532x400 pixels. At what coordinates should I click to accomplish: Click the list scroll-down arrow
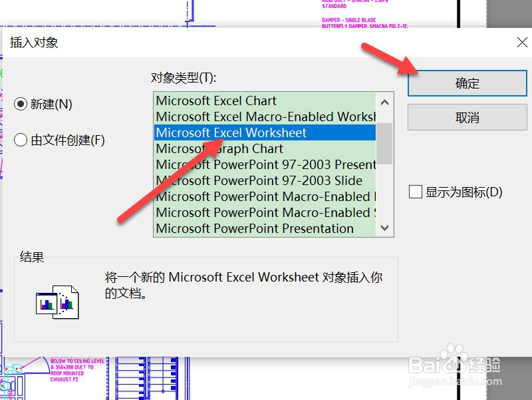[x=384, y=228]
